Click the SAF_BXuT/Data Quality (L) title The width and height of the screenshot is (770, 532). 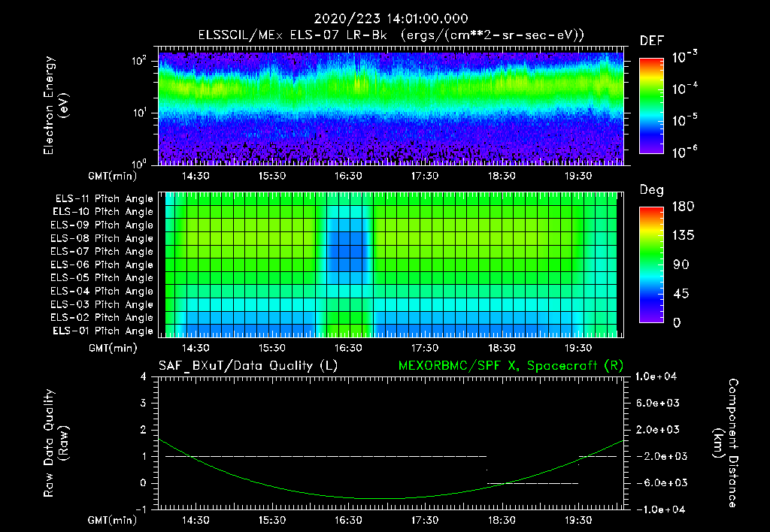[x=248, y=366]
